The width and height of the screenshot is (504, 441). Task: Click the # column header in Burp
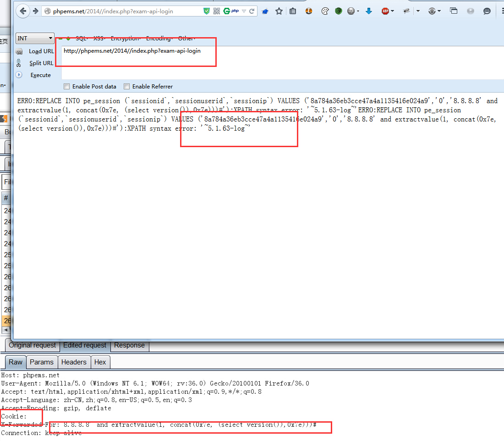tap(6, 198)
